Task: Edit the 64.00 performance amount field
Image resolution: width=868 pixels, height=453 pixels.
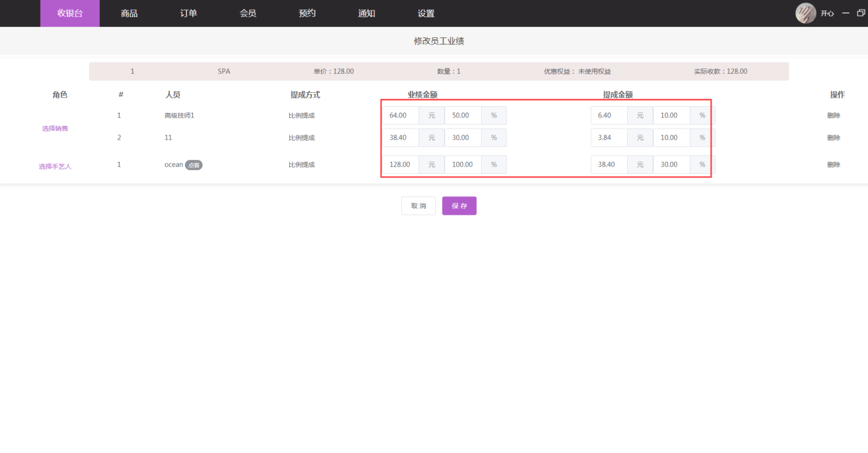Action: [401, 116]
